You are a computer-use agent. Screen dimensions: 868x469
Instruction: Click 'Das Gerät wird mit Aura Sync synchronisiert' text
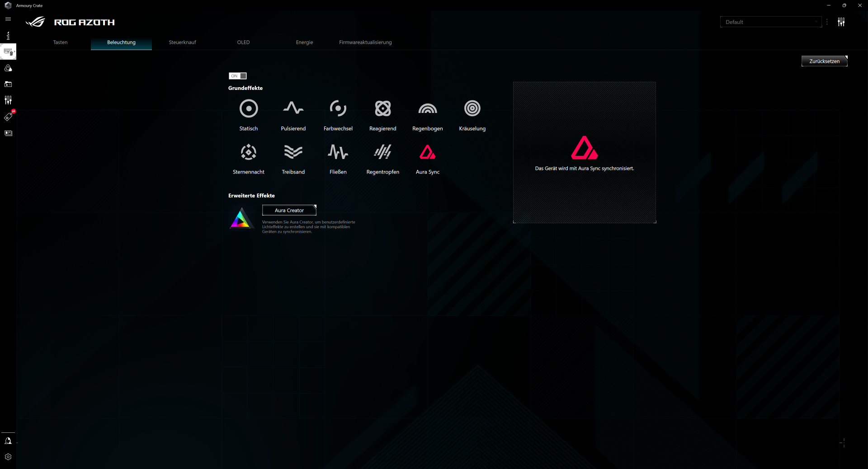tap(585, 169)
